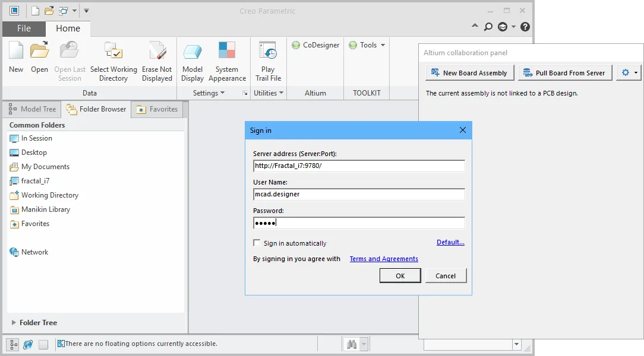This screenshot has width=644, height=356.
Task: Click the learning connector icon near help
Action: [x=503, y=27]
